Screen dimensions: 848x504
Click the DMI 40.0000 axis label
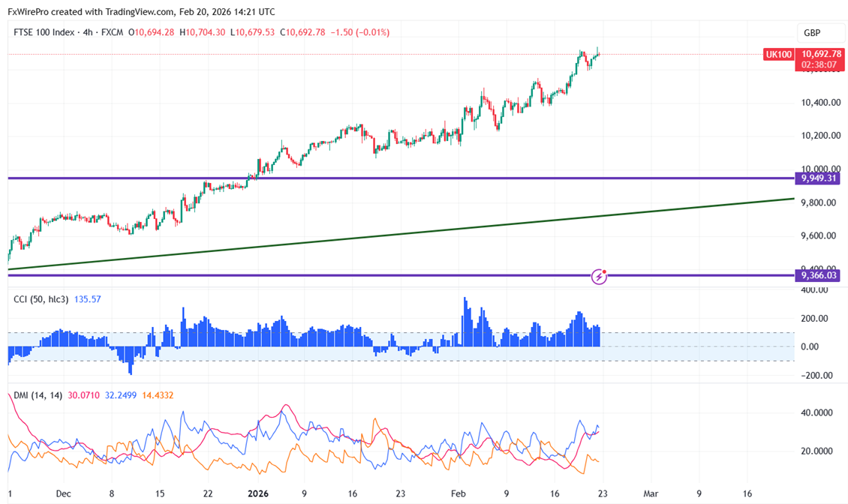(816, 412)
